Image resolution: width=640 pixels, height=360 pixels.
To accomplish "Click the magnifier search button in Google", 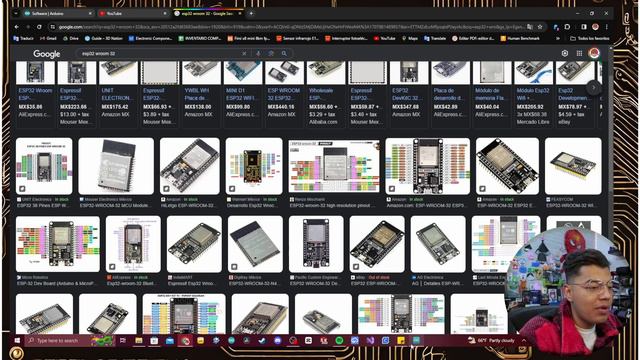I will [284, 53].
